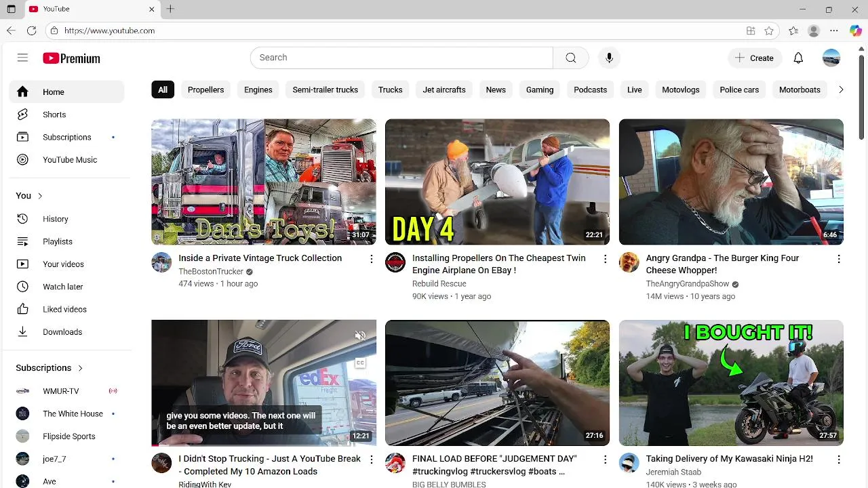Open the notifications bell

[x=798, y=58]
